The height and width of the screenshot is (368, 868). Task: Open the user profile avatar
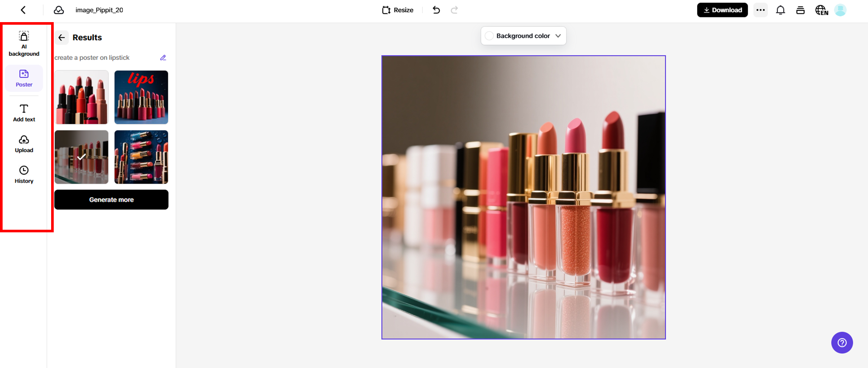tap(840, 10)
